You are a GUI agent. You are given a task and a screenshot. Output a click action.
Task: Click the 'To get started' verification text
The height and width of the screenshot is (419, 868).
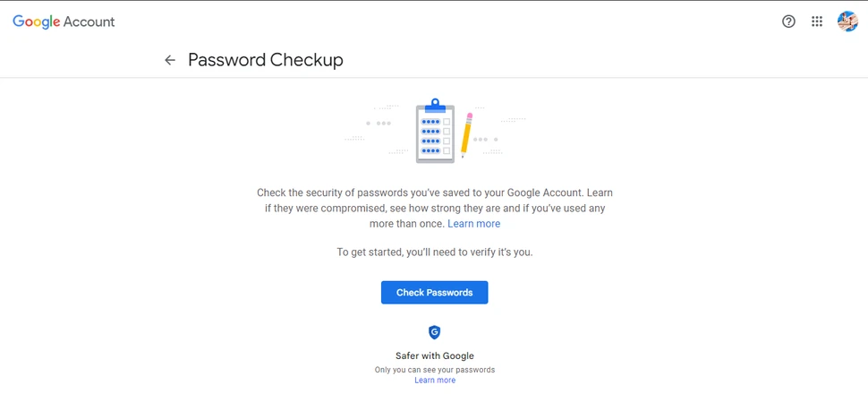click(x=434, y=252)
